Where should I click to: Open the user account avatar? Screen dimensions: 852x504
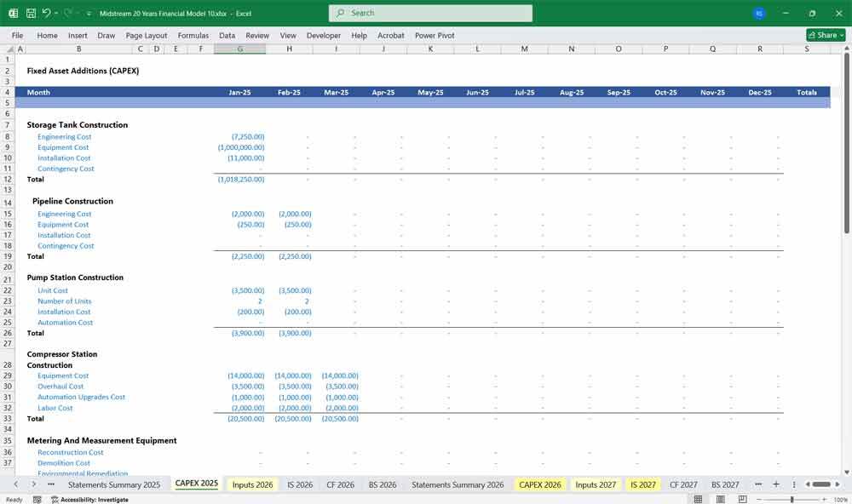[759, 14]
